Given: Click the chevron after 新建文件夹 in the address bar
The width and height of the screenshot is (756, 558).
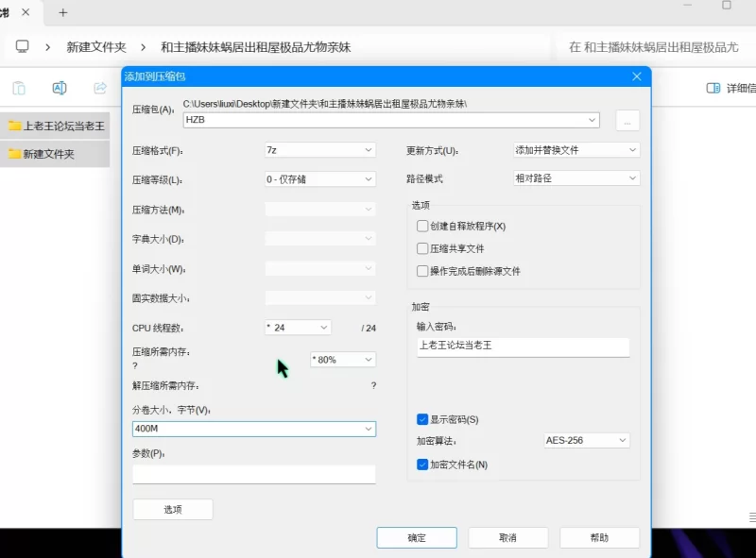Looking at the screenshot, I should [x=144, y=47].
